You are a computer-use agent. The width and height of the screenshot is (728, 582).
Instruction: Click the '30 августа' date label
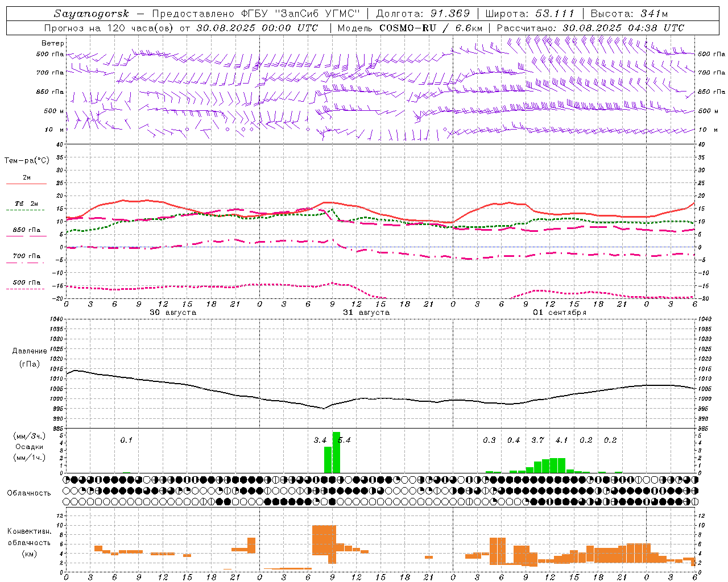(x=173, y=313)
